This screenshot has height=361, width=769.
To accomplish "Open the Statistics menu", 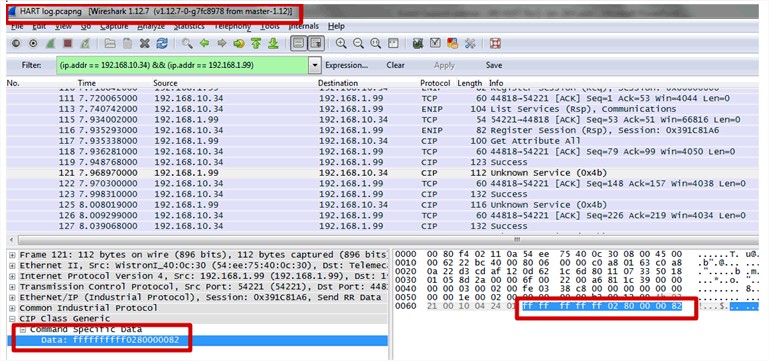I will (x=189, y=26).
